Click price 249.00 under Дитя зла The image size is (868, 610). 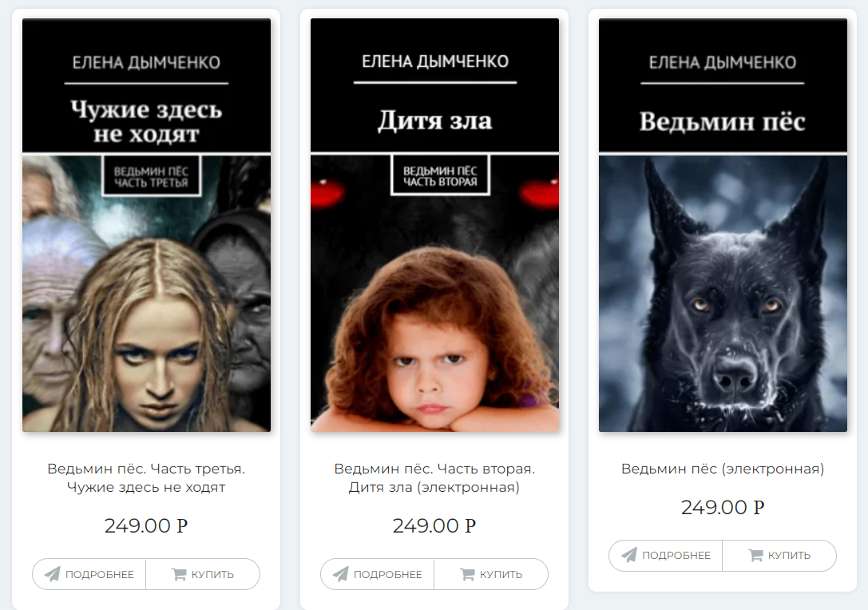pyautogui.click(x=434, y=525)
